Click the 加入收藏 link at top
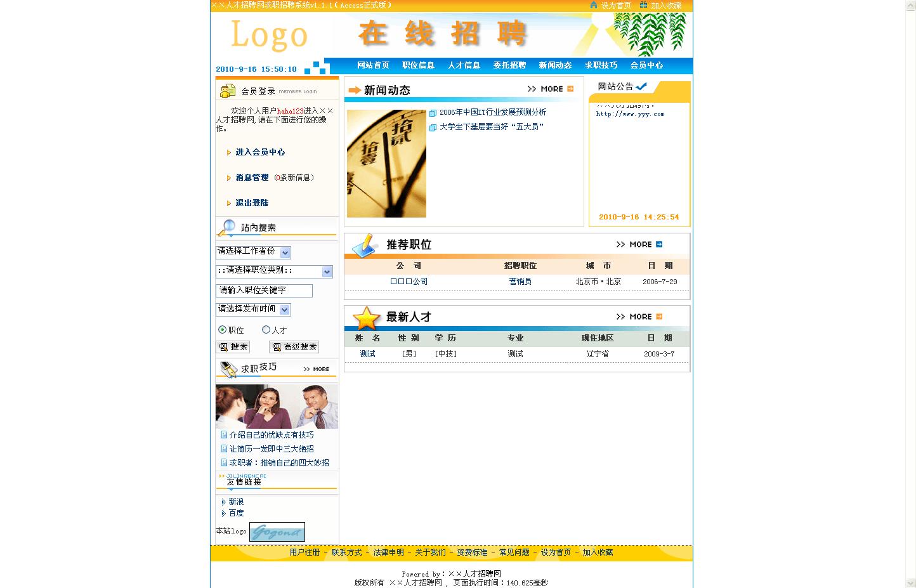The width and height of the screenshot is (916, 588). point(666,6)
